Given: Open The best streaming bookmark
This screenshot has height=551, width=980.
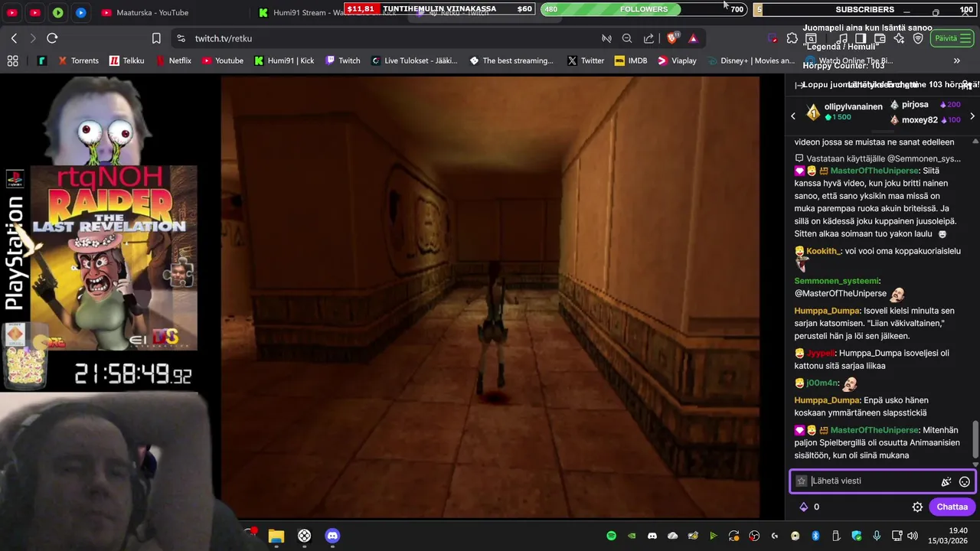Looking at the screenshot, I should tap(511, 60).
